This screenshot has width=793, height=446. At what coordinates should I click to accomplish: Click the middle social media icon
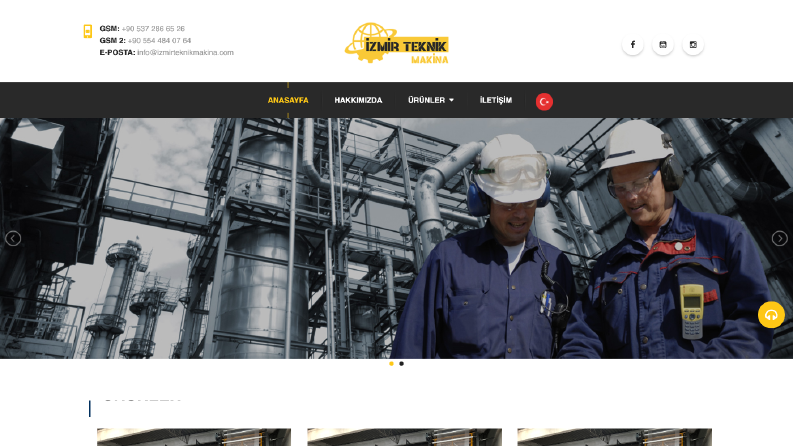663,44
